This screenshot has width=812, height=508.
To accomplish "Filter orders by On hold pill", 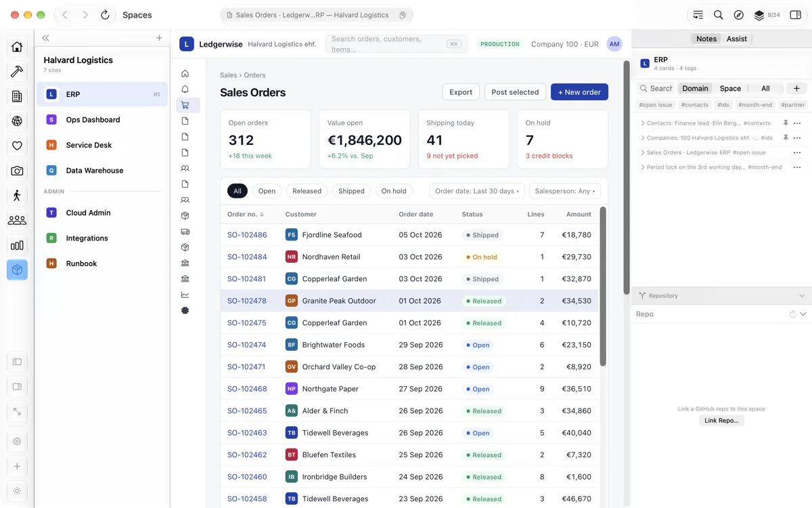I will tap(394, 191).
